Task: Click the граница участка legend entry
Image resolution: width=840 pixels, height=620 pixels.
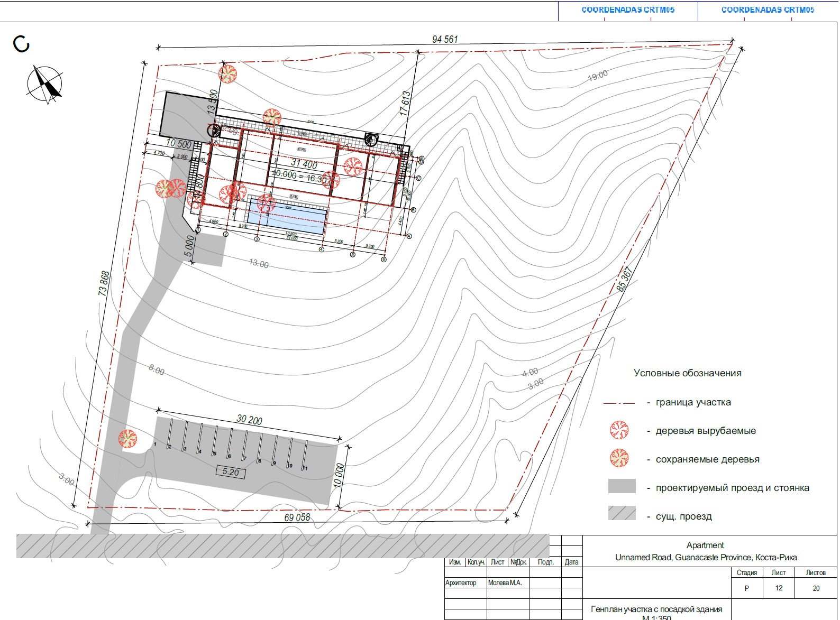Action: pos(693,402)
